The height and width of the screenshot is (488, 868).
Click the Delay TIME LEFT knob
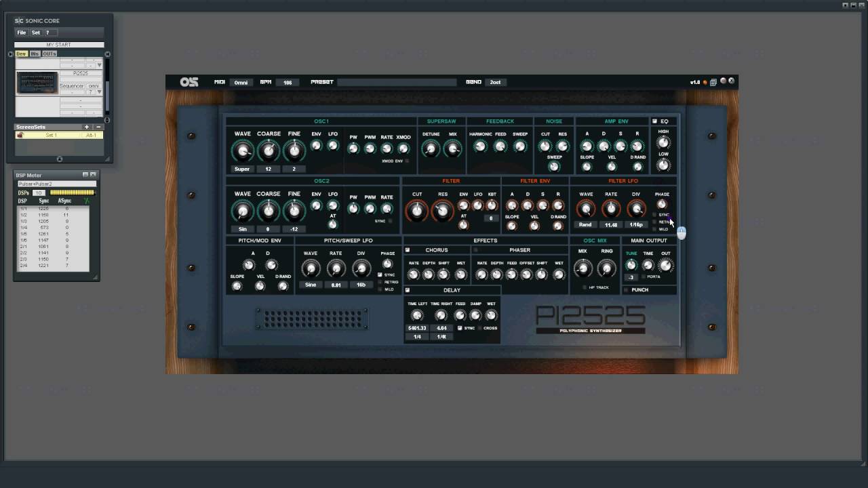(x=417, y=315)
